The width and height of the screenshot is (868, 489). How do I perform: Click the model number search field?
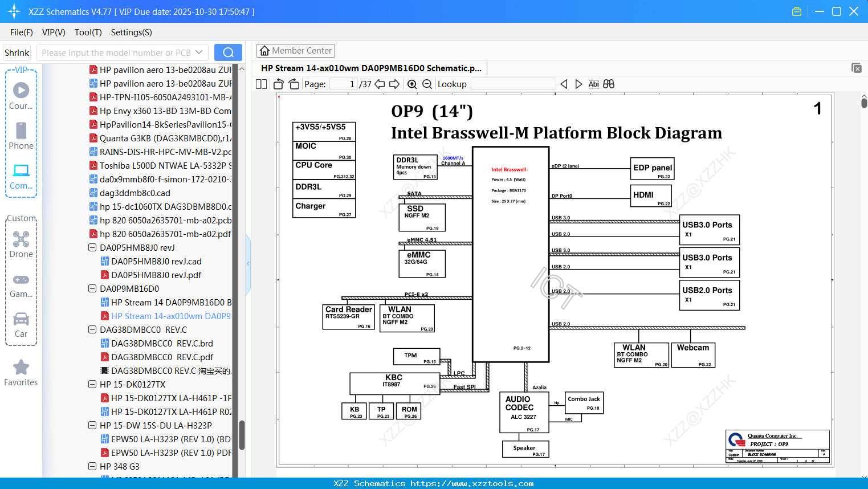click(123, 52)
